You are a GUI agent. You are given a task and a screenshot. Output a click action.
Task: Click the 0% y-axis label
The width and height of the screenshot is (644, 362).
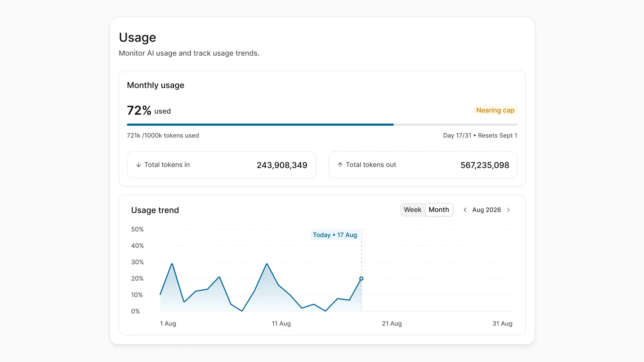pos(136,311)
